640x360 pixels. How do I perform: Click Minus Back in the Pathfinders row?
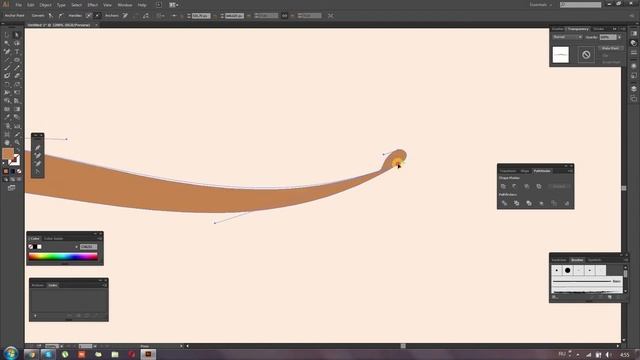click(567, 203)
